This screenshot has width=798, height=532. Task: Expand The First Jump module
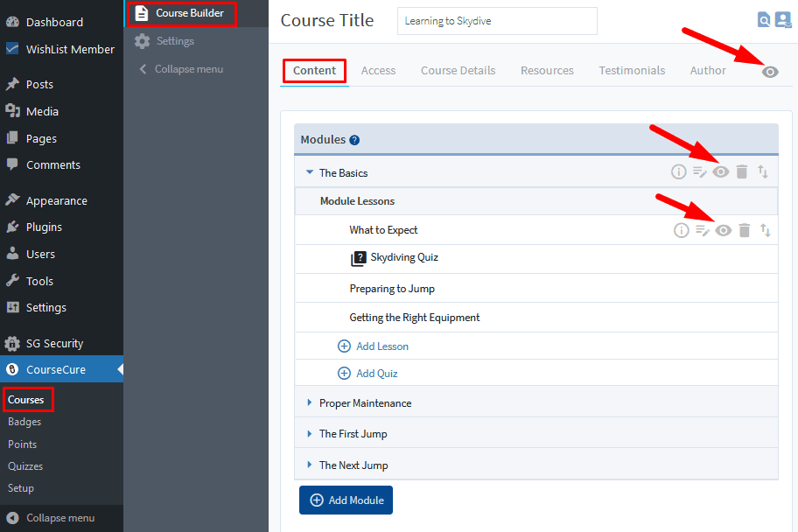coord(310,434)
